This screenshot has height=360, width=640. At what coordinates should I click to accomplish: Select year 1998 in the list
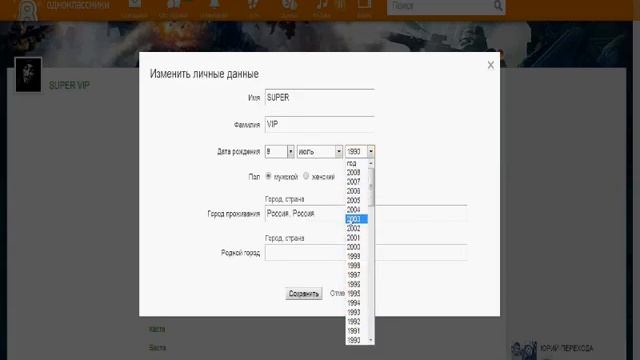point(356,266)
